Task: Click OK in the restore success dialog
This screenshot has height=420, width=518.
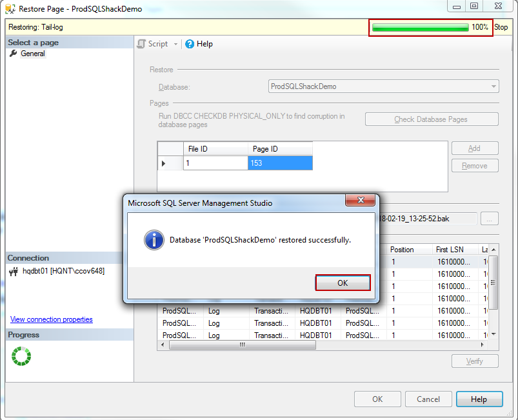Action: (x=343, y=283)
